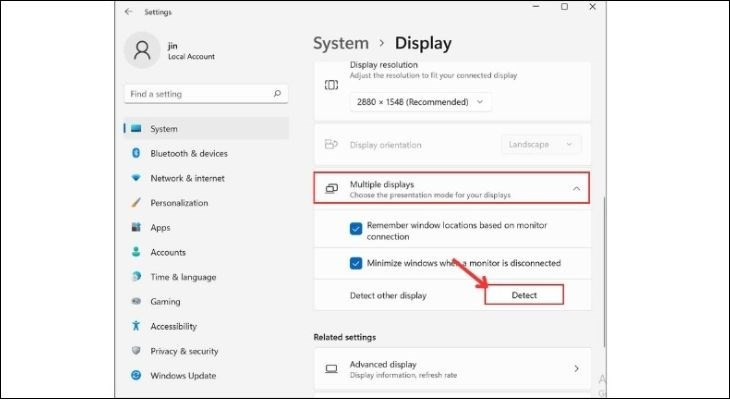Open the Landscape orientation dropdown
Viewport: 730px width, 400px height.
(x=541, y=144)
